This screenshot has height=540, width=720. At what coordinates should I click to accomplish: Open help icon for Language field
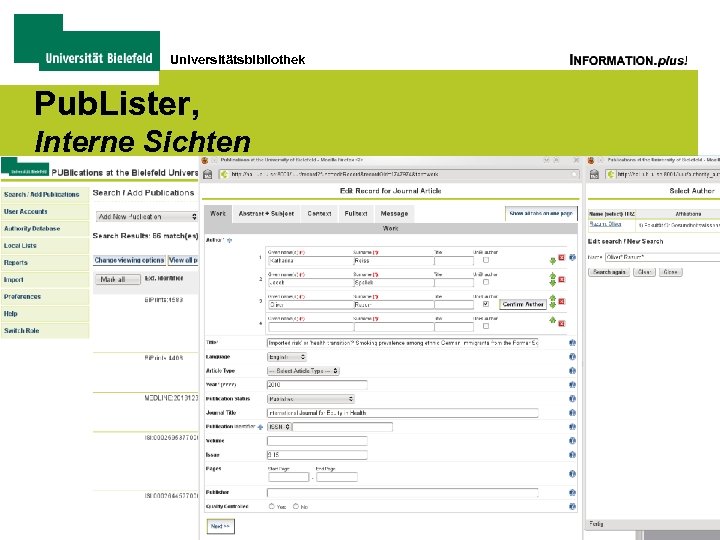[x=572, y=357]
